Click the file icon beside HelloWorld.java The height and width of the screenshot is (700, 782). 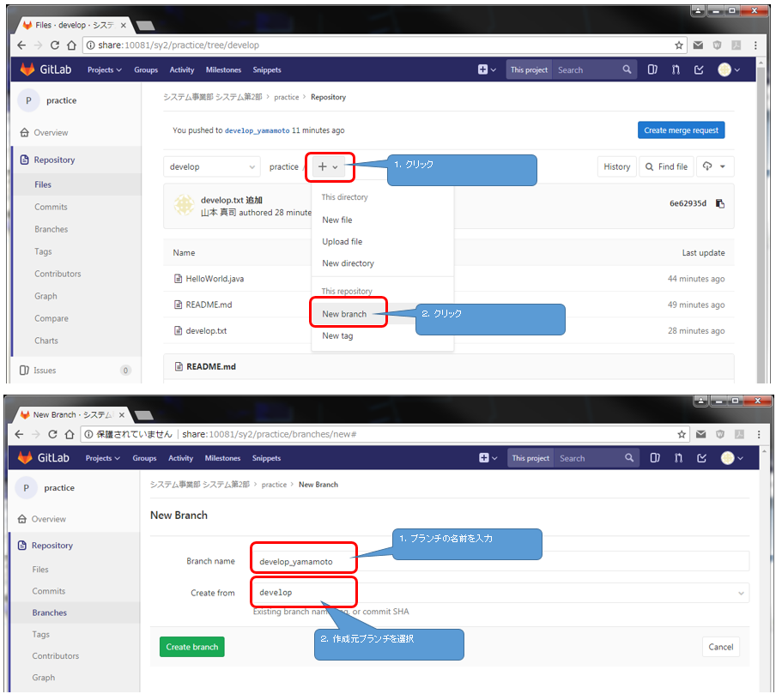click(x=179, y=279)
